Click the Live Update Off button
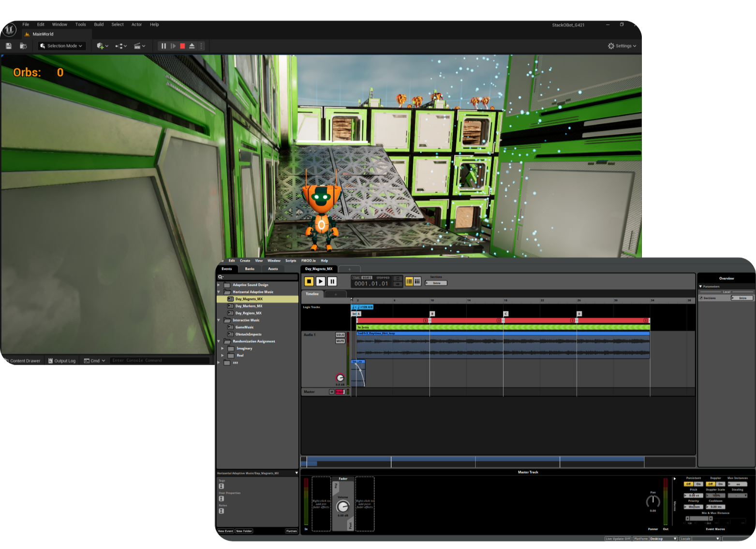756x549 pixels. [618, 539]
